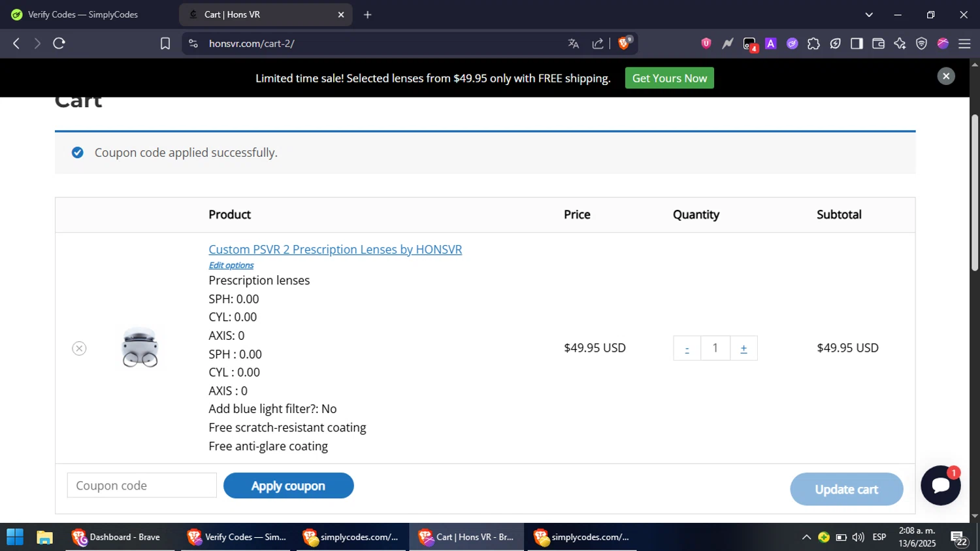
Task: Open the volume control in system tray
Action: [858, 537]
